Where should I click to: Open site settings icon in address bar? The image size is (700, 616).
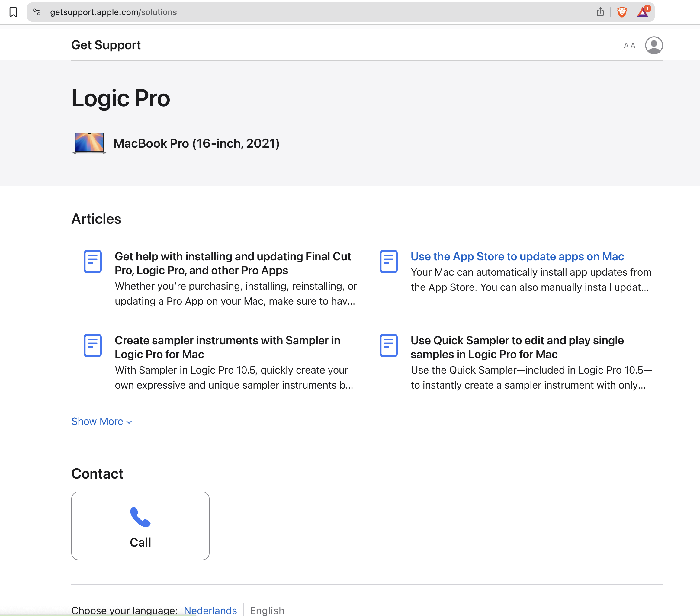(x=37, y=12)
